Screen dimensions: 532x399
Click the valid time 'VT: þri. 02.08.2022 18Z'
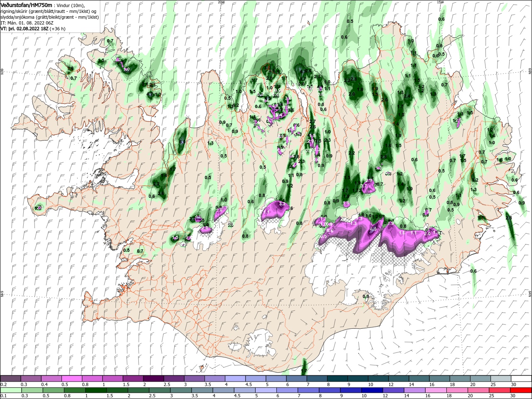click(24, 29)
